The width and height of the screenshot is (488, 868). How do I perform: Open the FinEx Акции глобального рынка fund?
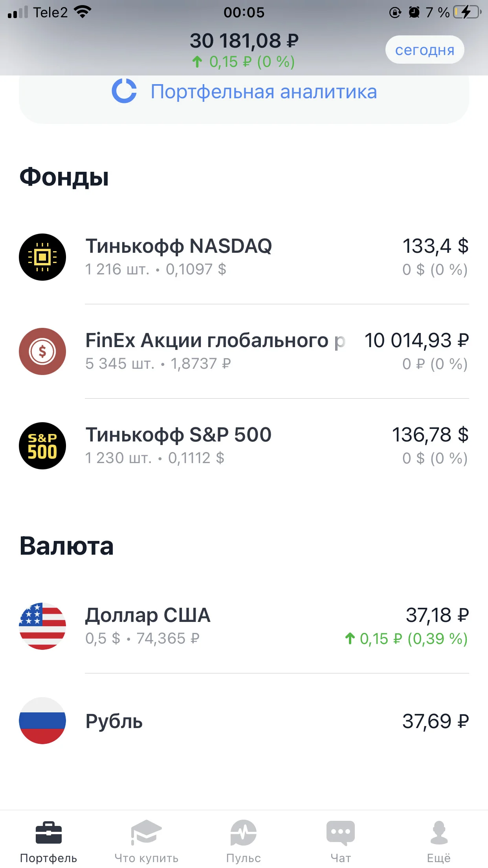tap(244, 351)
